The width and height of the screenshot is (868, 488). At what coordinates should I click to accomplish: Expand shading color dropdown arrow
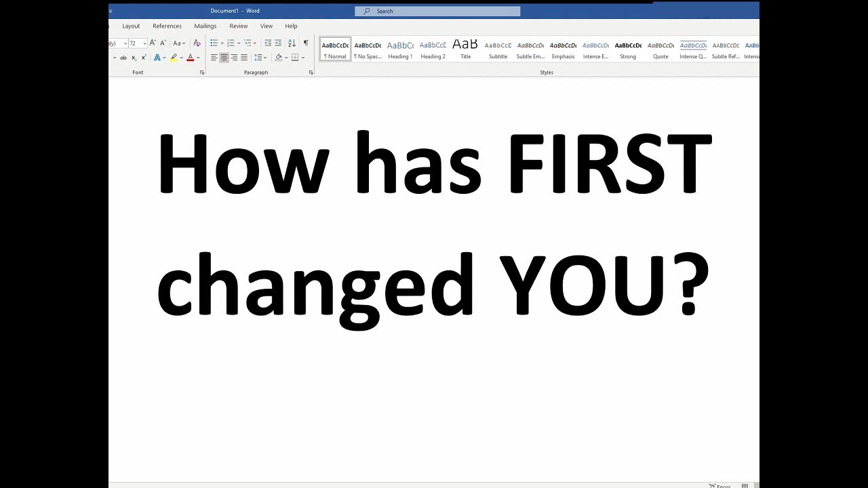click(286, 58)
